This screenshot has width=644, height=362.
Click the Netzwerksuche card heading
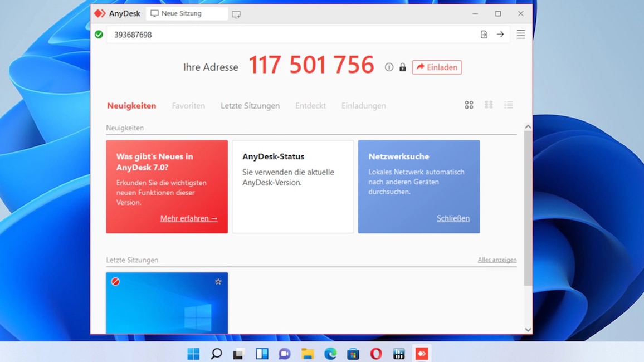coord(399,156)
